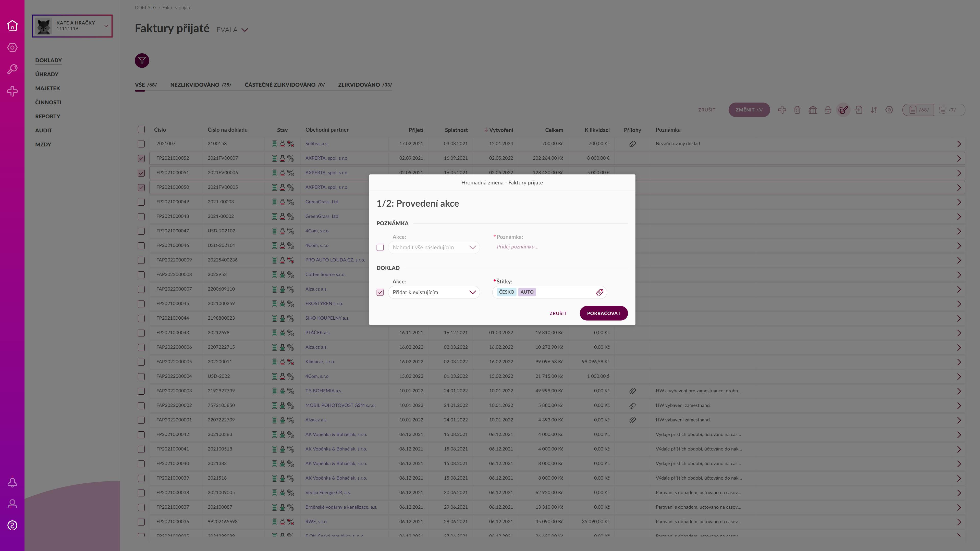Click the add new document plus icon in toolbar
The image size is (980, 551).
click(x=782, y=110)
